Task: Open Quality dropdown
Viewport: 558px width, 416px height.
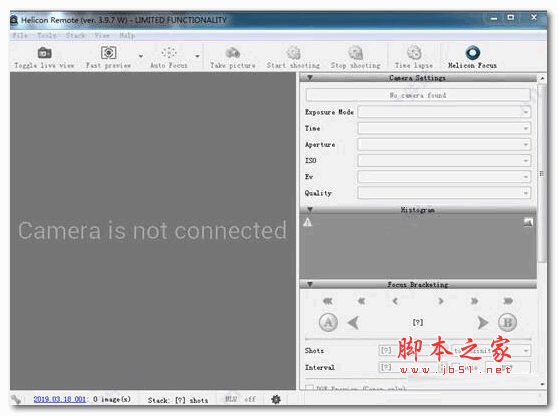Action: point(444,193)
